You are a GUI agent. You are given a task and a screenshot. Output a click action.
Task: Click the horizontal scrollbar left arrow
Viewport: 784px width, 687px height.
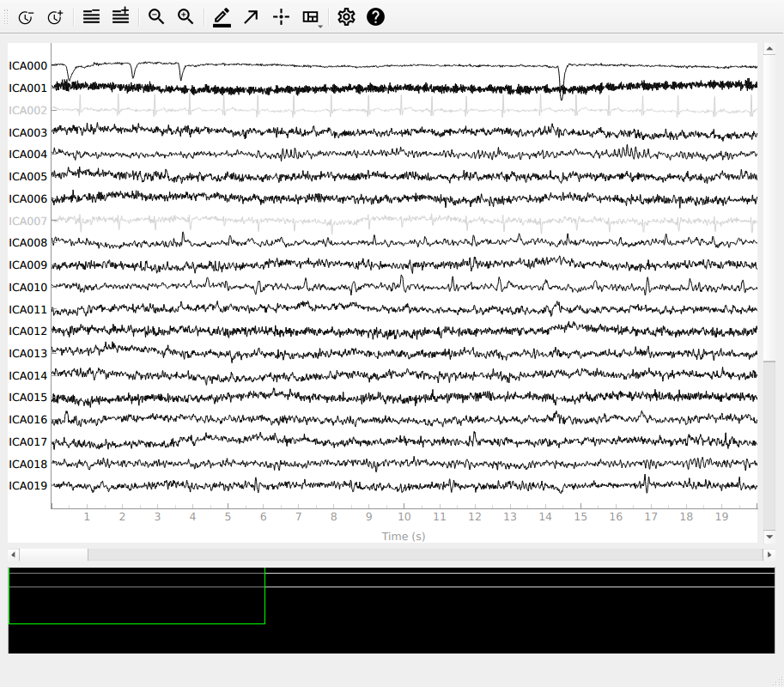[x=14, y=555]
